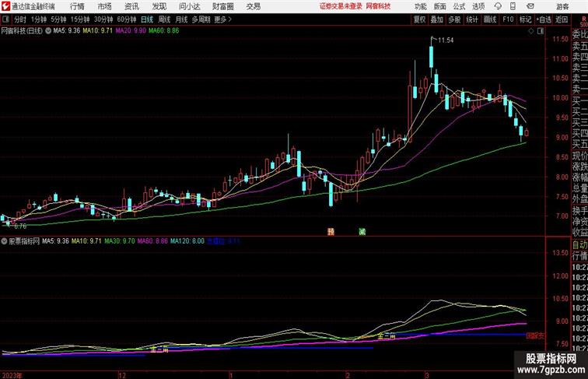The height and width of the screenshot is (379, 588).
Task: Open the 发现 menu
Action: pos(159,6)
